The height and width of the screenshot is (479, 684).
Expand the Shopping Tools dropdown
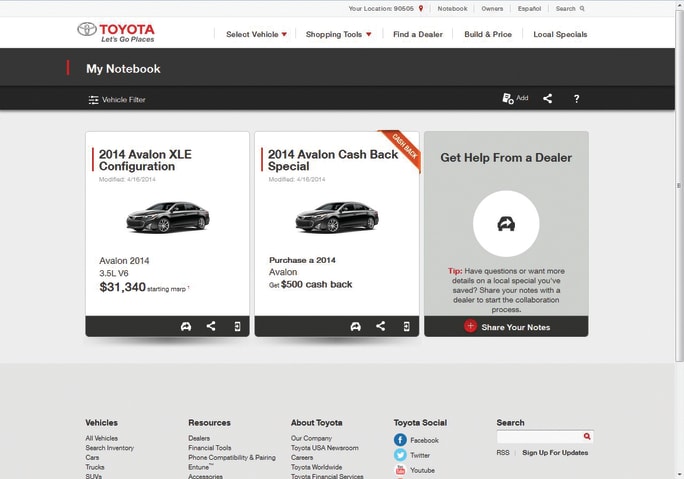[338, 34]
